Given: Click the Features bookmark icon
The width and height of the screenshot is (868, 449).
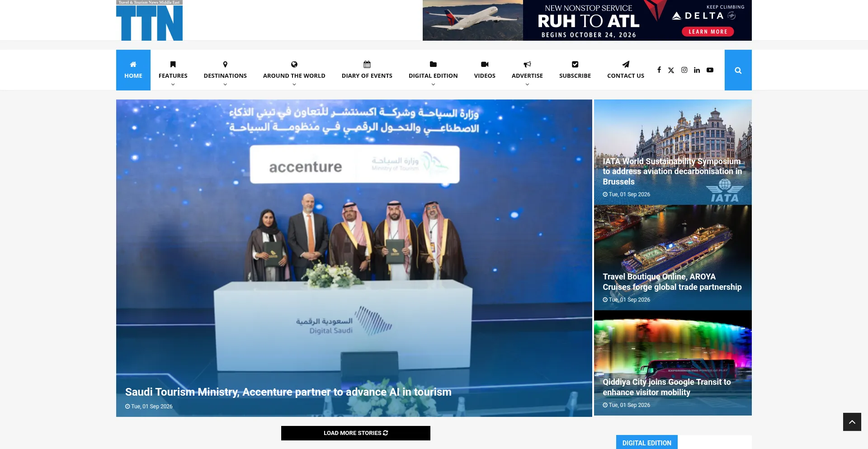Looking at the screenshot, I should (173, 64).
